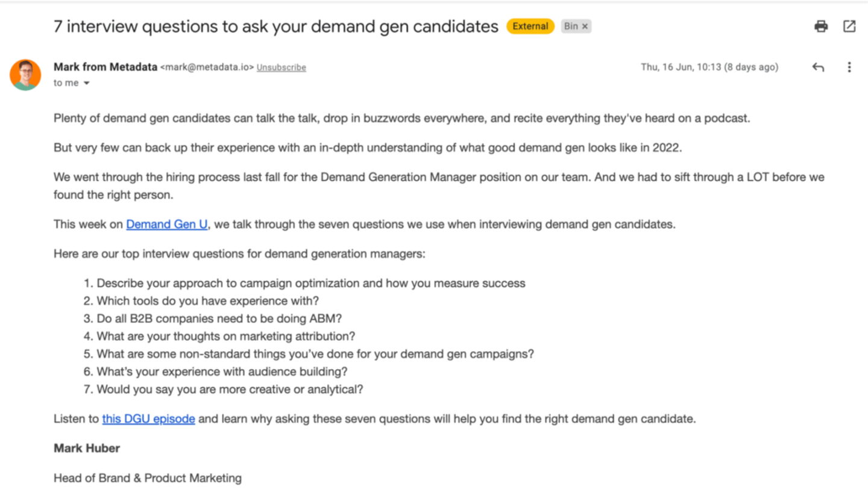Click the Bin label tag
The height and width of the screenshot is (497, 868).
(570, 26)
